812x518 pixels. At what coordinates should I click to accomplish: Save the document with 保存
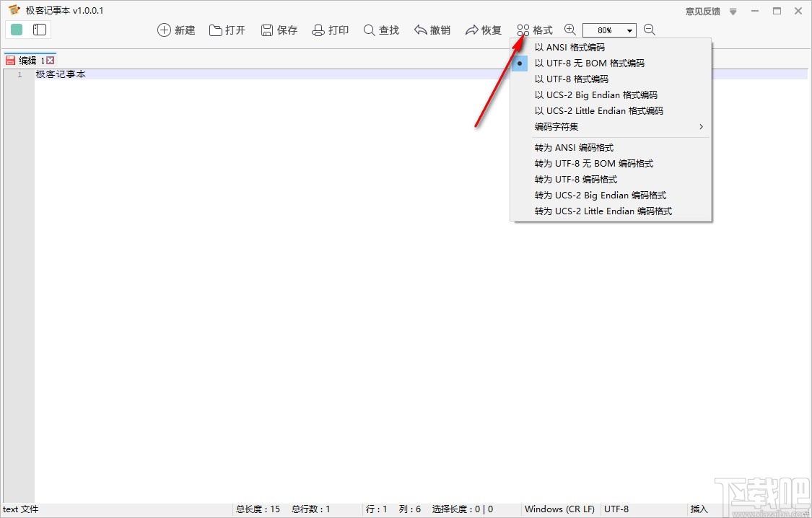(279, 30)
